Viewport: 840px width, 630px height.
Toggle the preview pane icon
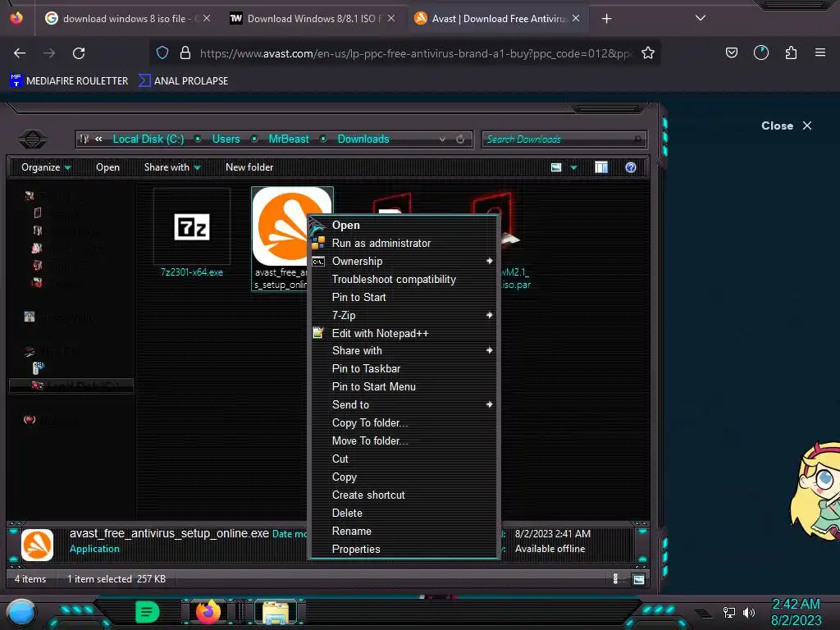pos(601,167)
